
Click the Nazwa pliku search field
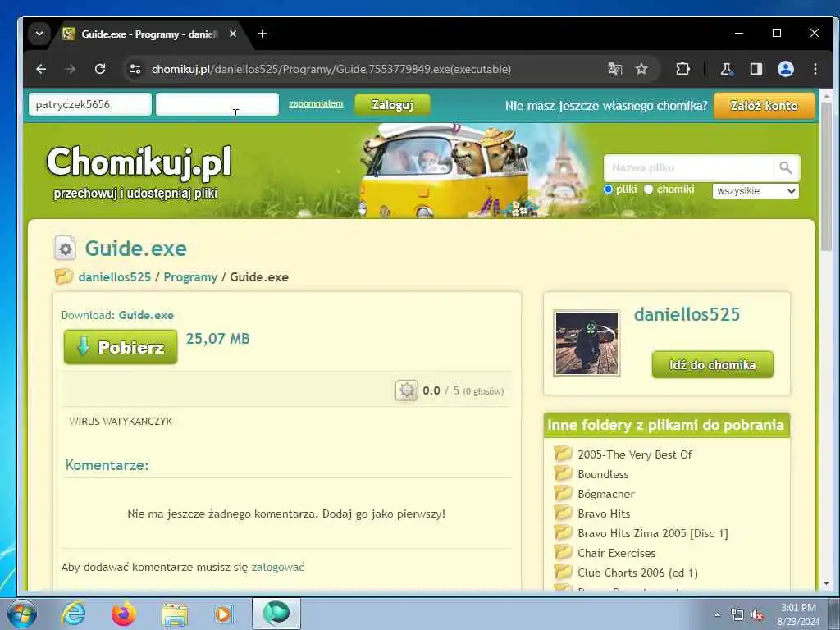pyautogui.click(x=689, y=168)
